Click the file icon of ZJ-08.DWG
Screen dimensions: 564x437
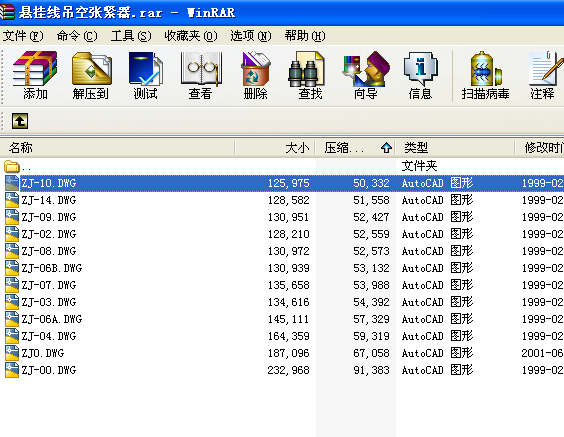click(12, 251)
